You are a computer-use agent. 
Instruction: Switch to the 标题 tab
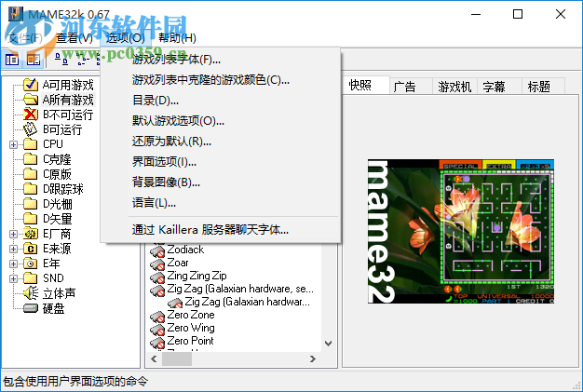[544, 87]
